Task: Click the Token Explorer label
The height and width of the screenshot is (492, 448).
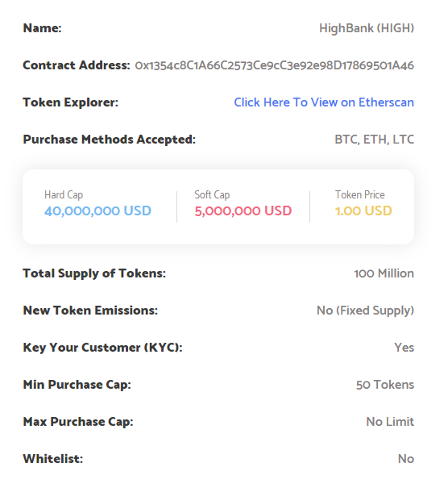Action: click(x=71, y=102)
